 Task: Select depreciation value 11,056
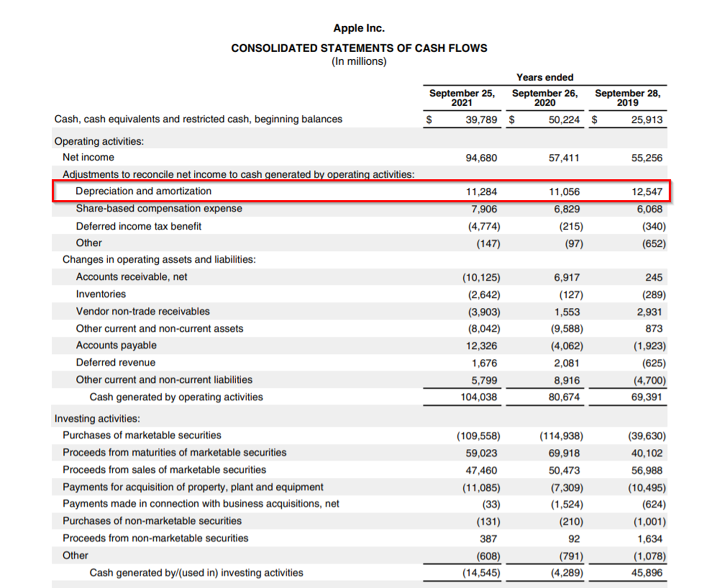(564, 192)
